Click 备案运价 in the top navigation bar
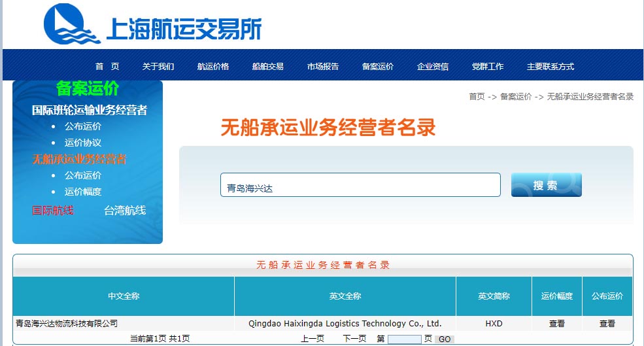Viewport: 644px width, 346px height. 378,67
